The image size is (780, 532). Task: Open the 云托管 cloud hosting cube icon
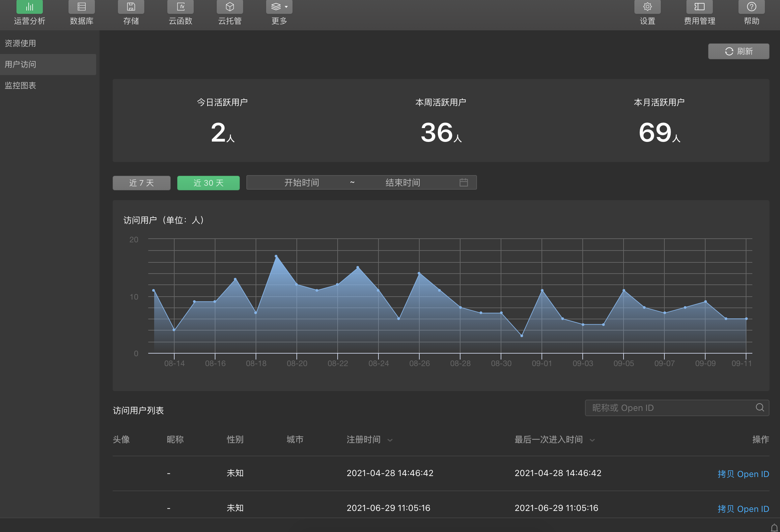[x=230, y=7]
